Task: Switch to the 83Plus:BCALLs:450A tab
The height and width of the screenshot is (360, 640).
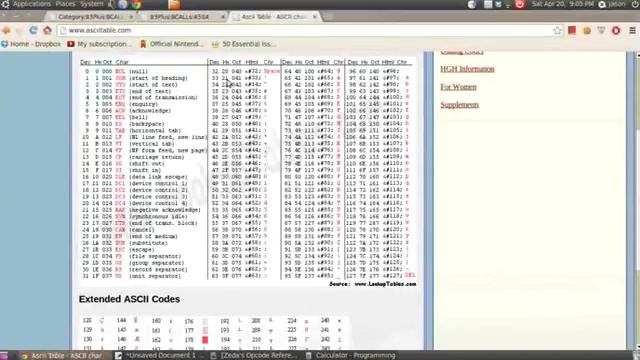Action: 182,17
